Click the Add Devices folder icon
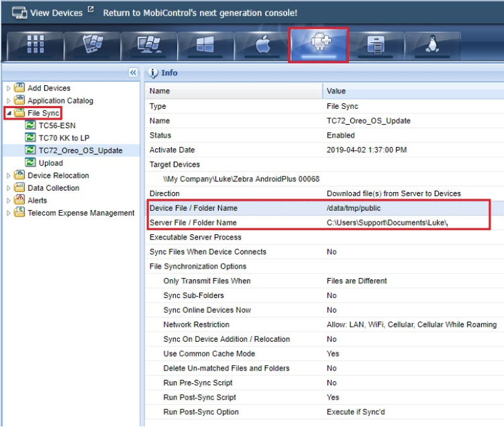Viewport: 504px width, 429px height. pyautogui.click(x=19, y=87)
